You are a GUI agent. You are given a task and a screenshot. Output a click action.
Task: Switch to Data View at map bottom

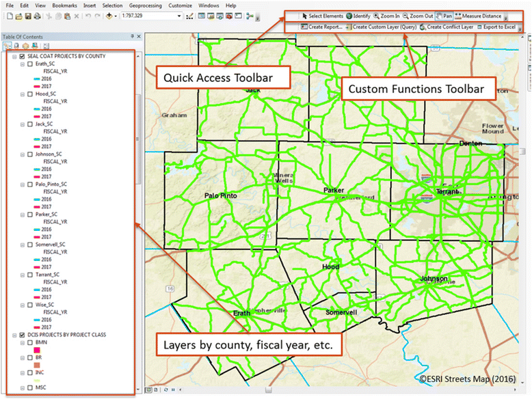pyautogui.click(x=148, y=390)
